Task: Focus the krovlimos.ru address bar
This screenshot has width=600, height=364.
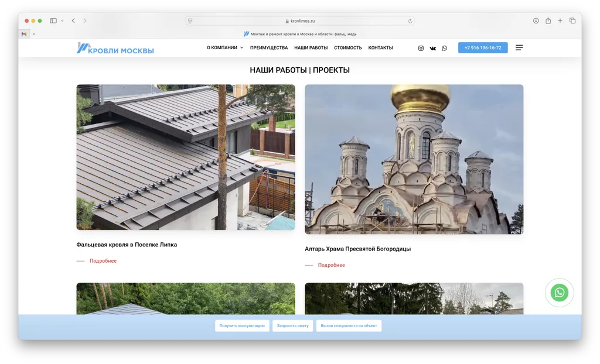Action: click(x=299, y=21)
